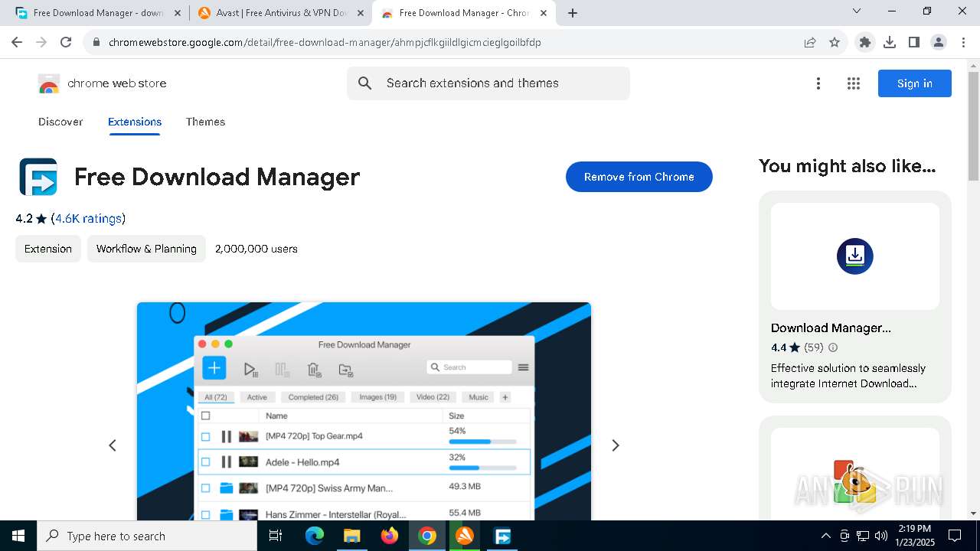The image size is (980, 551).
Task: View site information lock icon
Action: tap(96, 42)
